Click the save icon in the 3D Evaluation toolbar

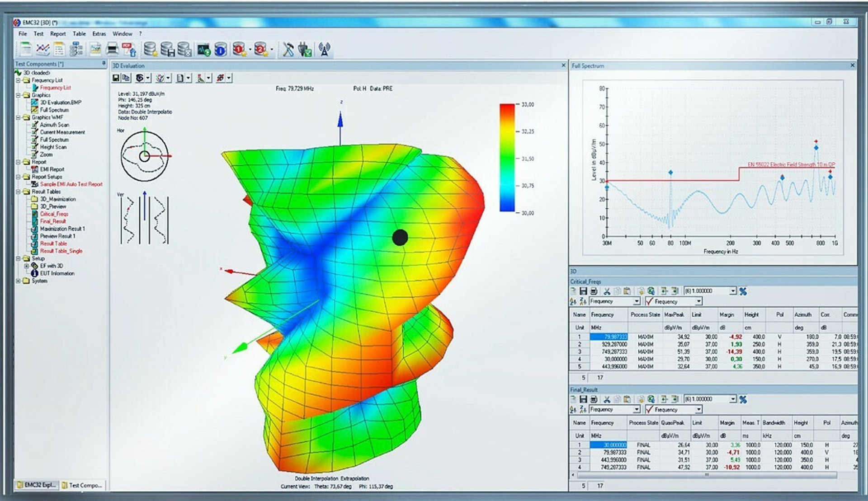click(116, 78)
